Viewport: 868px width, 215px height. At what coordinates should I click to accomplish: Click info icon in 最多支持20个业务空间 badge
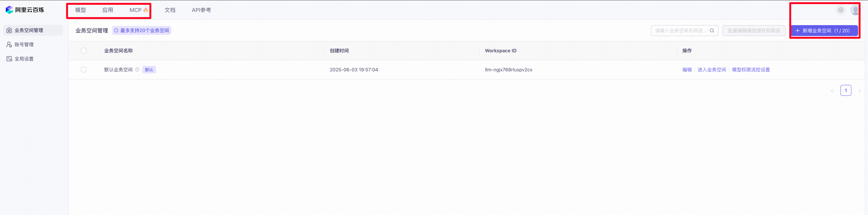pyautogui.click(x=116, y=31)
